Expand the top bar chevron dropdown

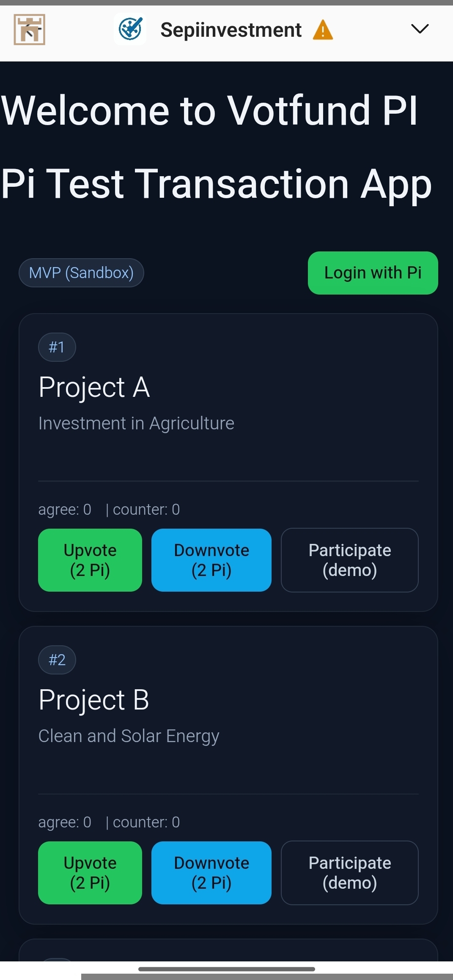[x=420, y=29]
